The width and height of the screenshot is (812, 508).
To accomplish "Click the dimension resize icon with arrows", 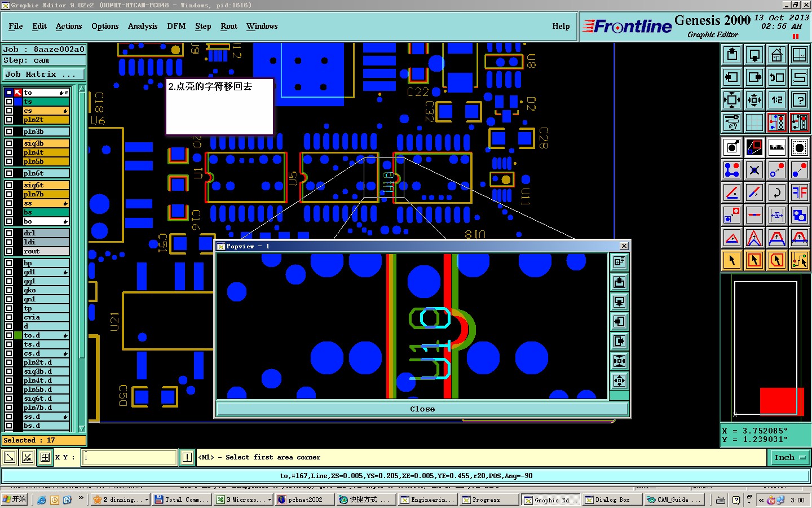I will click(777, 215).
